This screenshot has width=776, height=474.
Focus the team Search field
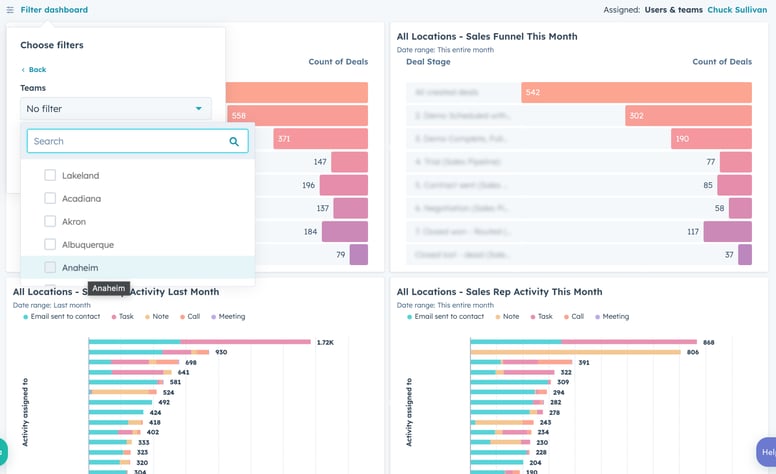click(137, 141)
